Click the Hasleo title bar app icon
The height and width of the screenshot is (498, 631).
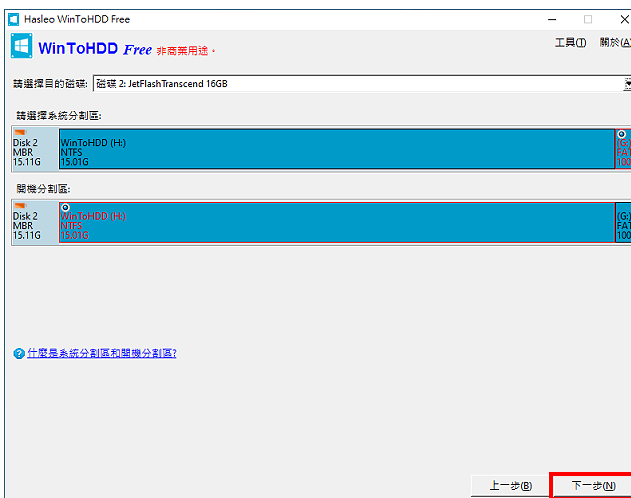click(x=14, y=19)
